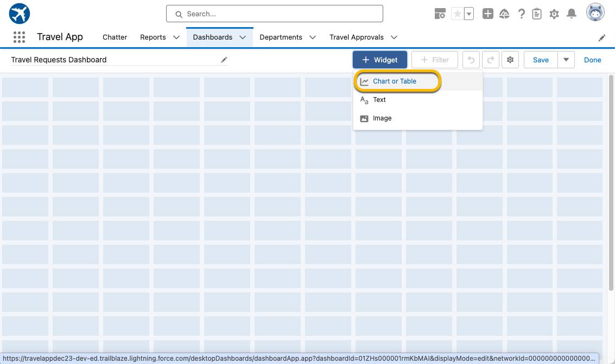This screenshot has height=364, width=615.
Task: Click into the global Search field
Action: click(x=275, y=14)
